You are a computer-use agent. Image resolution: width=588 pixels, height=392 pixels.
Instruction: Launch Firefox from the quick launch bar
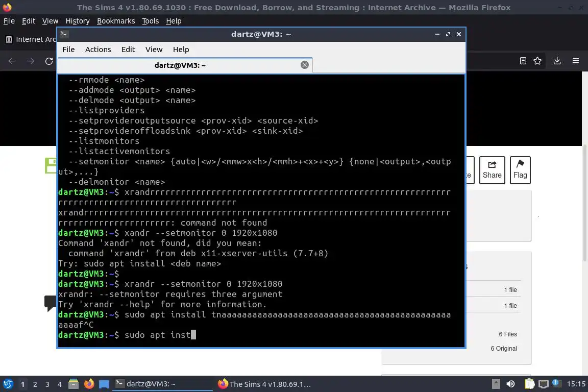point(89,384)
